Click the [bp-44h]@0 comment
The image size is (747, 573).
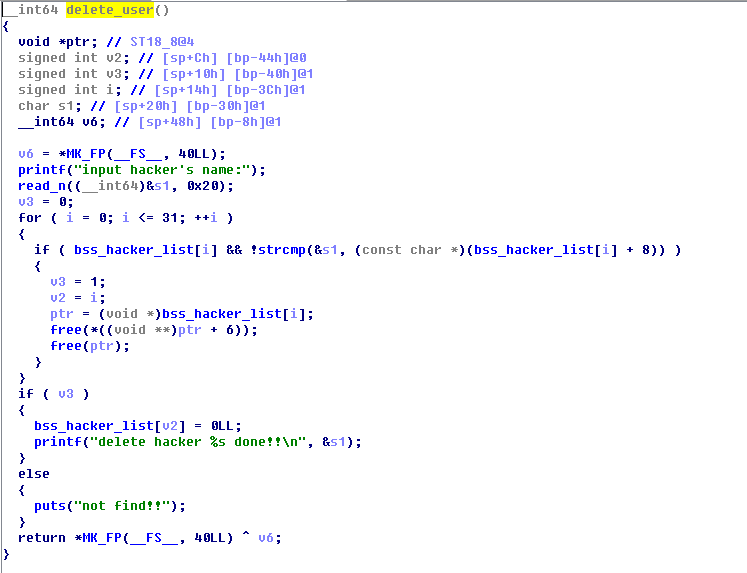[266, 58]
